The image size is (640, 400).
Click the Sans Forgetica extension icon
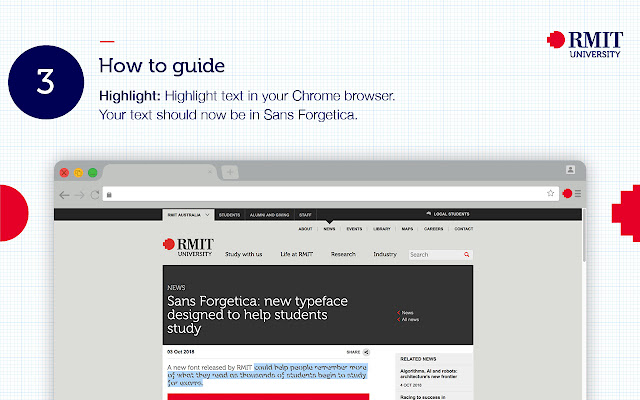tap(567, 194)
